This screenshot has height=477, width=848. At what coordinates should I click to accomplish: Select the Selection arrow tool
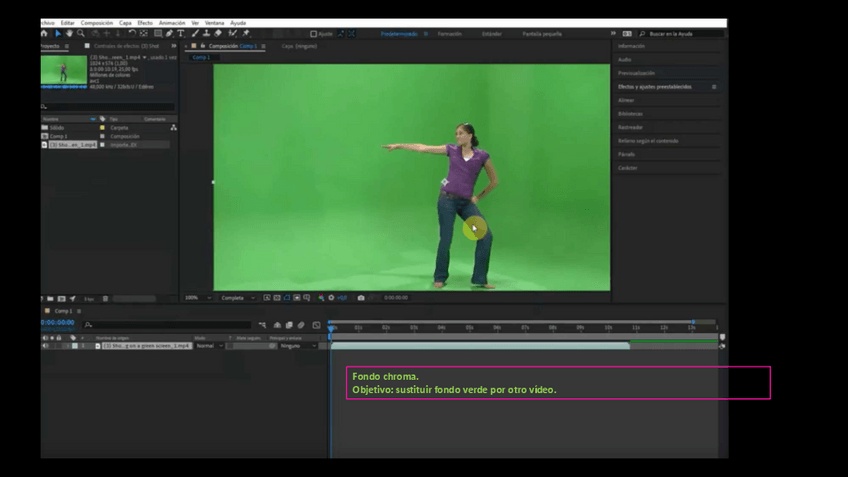point(57,34)
